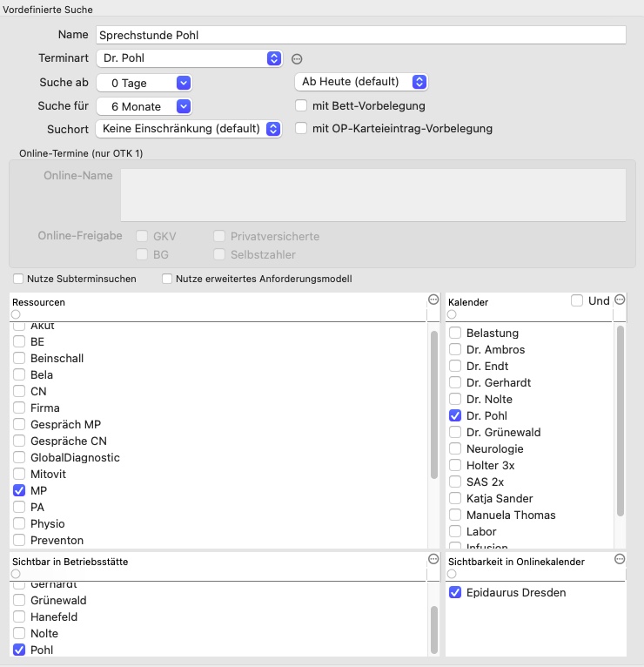Check Nolte in Betriebsstätte list
Image resolution: width=644 pixels, height=667 pixels.
click(x=18, y=633)
